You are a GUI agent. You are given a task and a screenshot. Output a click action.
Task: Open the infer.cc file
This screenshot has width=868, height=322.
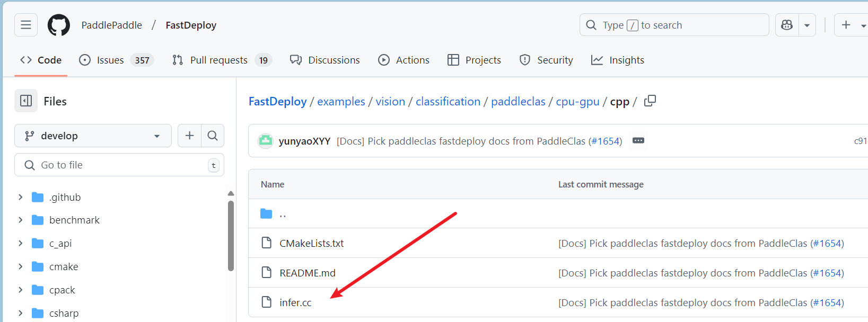295,302
